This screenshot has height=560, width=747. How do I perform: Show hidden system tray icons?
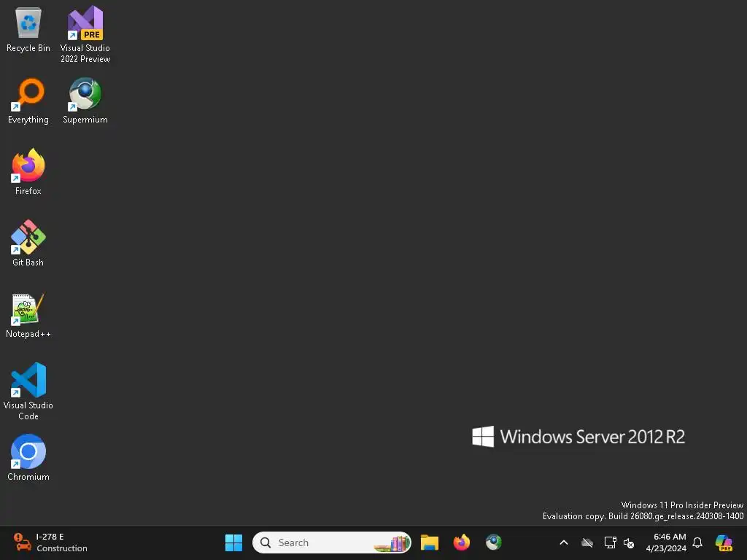[x=564, y=542]
